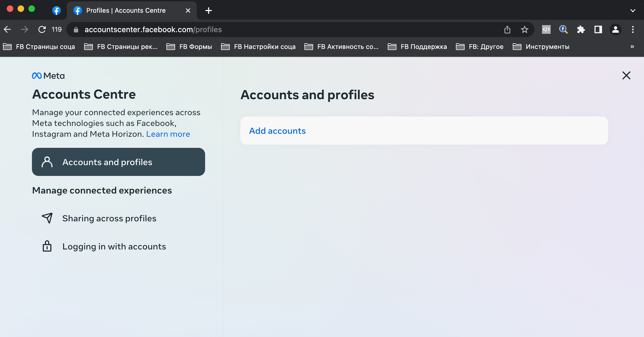
Task: Open the FB Формы bookmark folder
Action: 189,46
